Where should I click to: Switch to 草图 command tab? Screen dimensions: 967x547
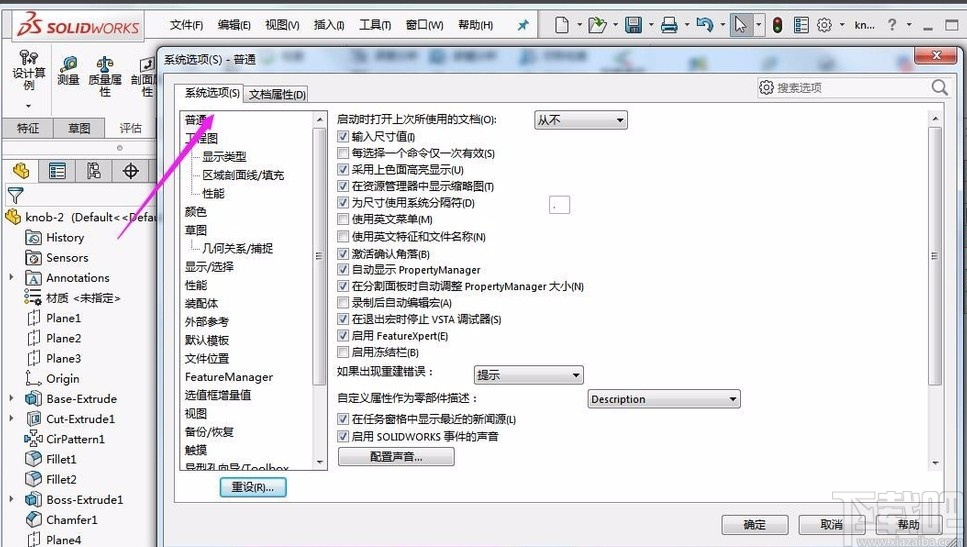pos(79,128)
